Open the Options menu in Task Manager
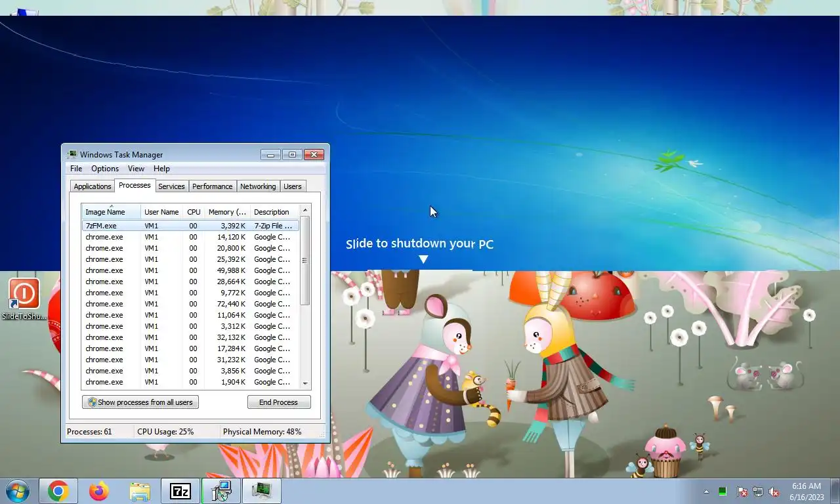 105,169
